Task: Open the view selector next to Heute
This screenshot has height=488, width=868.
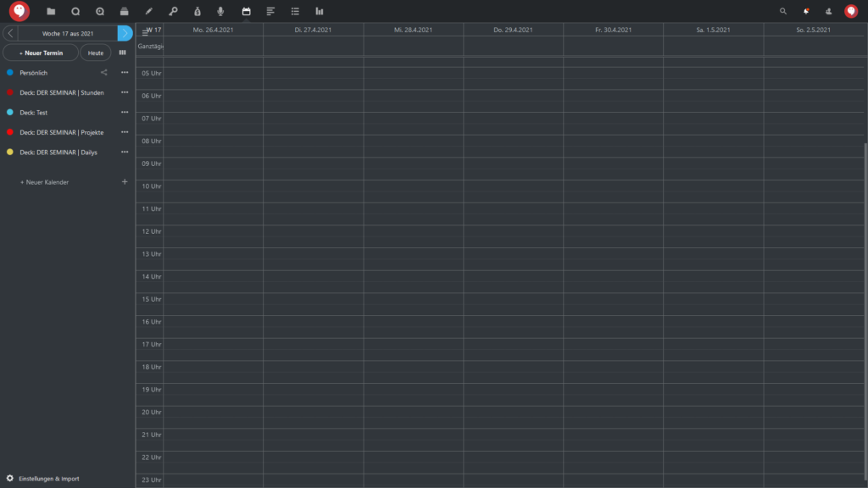Action: [123, 53]
